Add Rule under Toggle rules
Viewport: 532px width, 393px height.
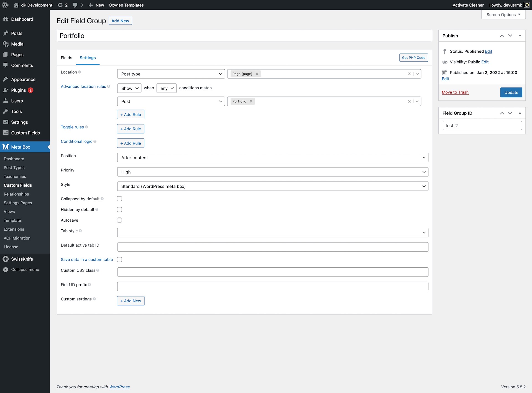pos(131,129)
